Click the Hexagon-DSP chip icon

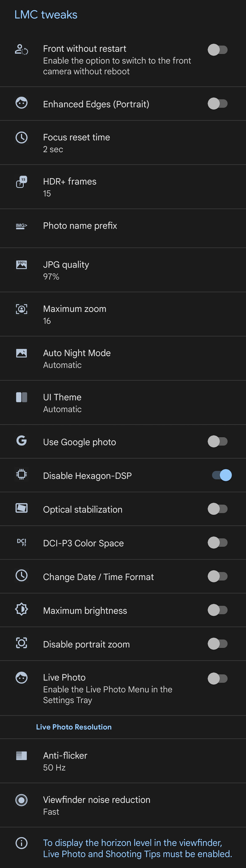(x=22, y=474)
